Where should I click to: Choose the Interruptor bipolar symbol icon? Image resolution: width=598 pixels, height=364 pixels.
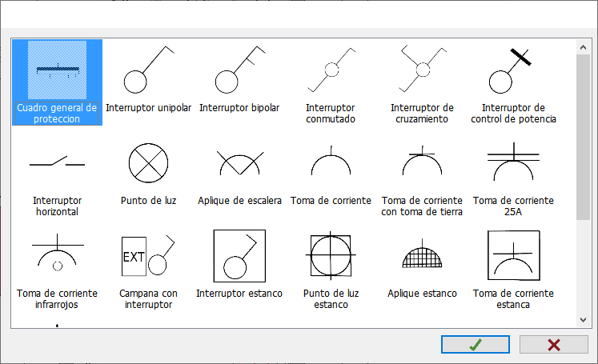point(239,70)
